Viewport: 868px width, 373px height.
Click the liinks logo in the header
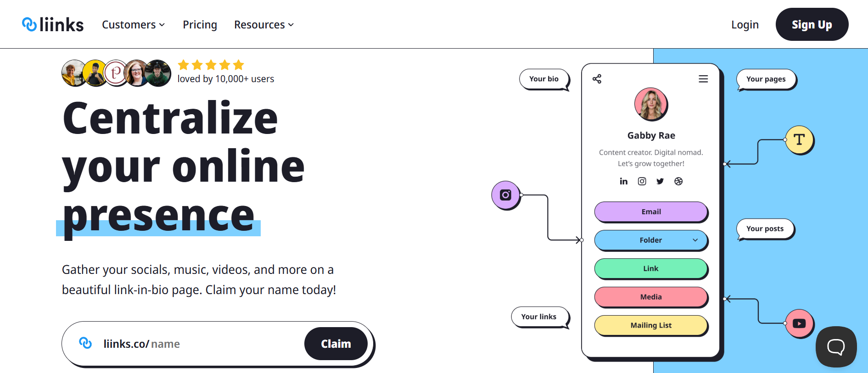(53, 24)
